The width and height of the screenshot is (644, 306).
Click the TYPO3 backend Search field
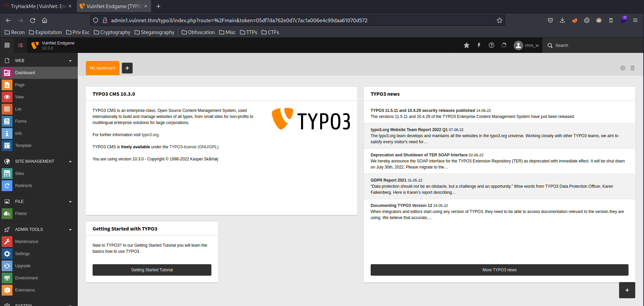click(x=592, y=45)
